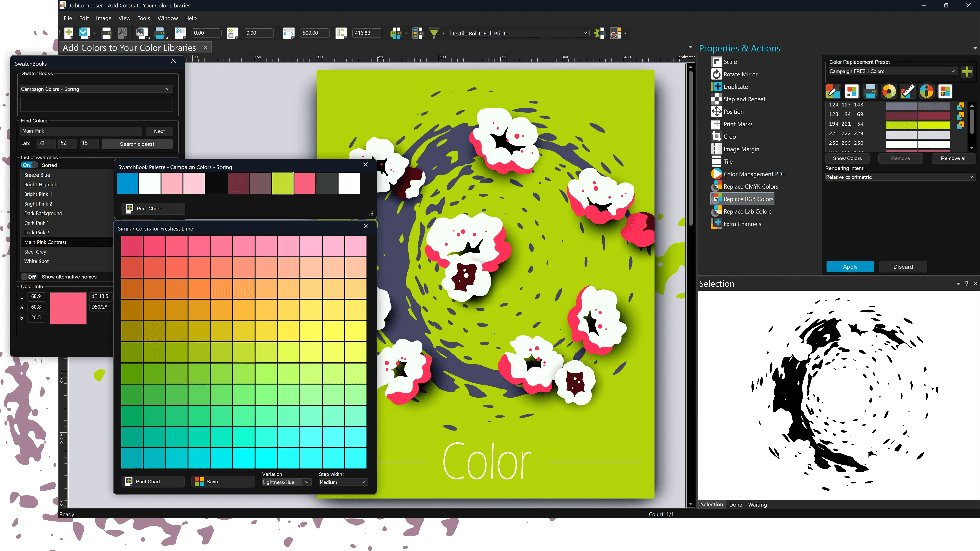Select the lime green swatch in the SwatchBook Palette
The height and width of the screenshot is (551, 980).
(x=283, y=184)
